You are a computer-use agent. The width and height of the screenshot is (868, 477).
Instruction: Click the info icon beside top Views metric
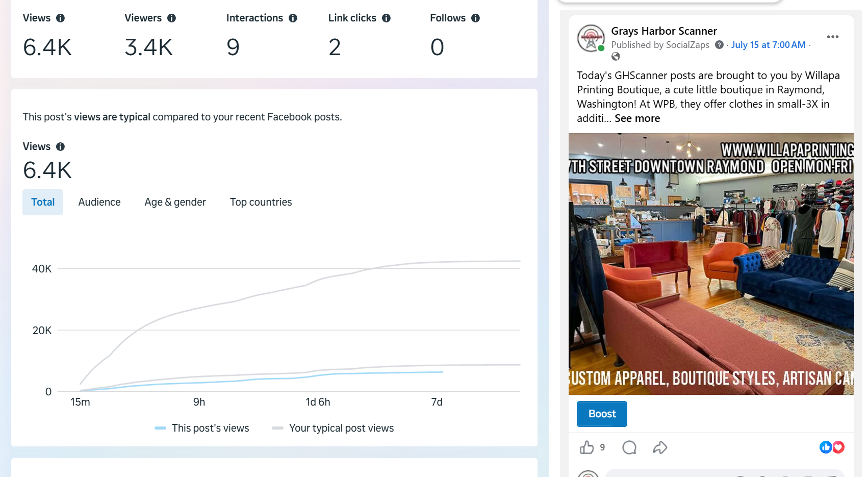[60, 18]
